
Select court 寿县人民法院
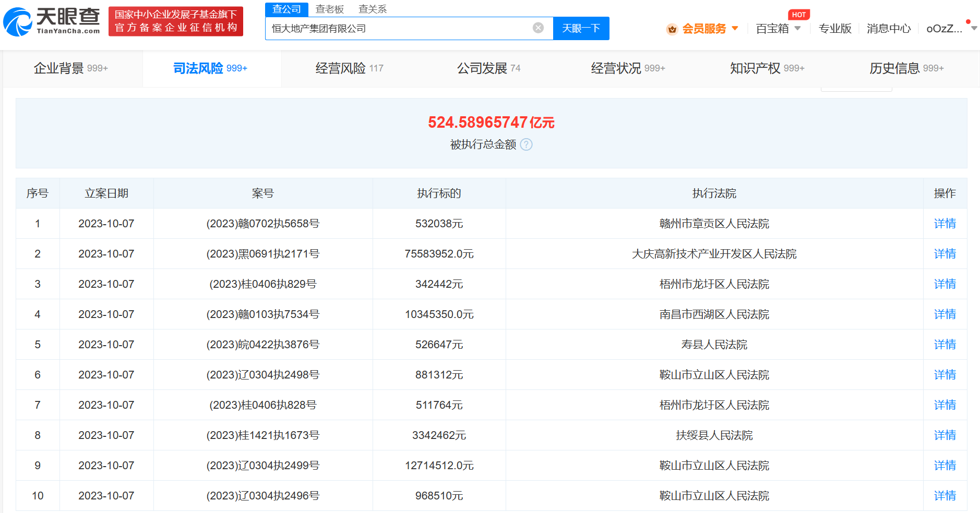714,345
